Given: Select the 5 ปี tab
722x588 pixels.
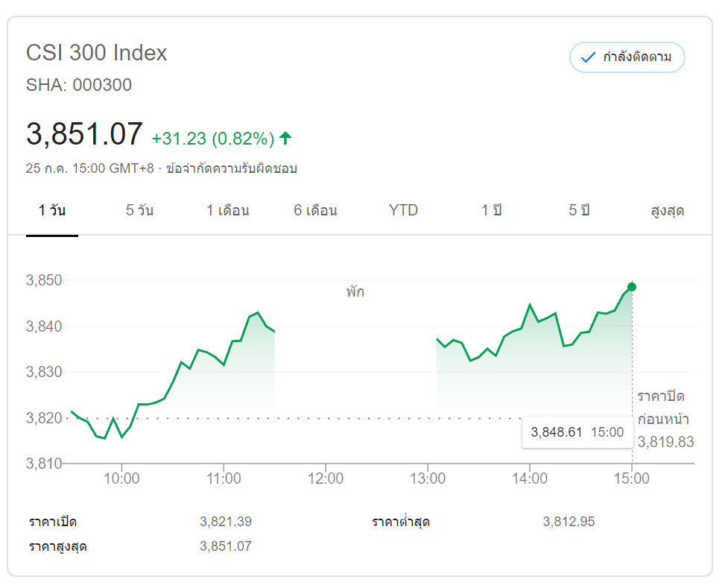Looking at the screenshot, I should coord(579,210).
